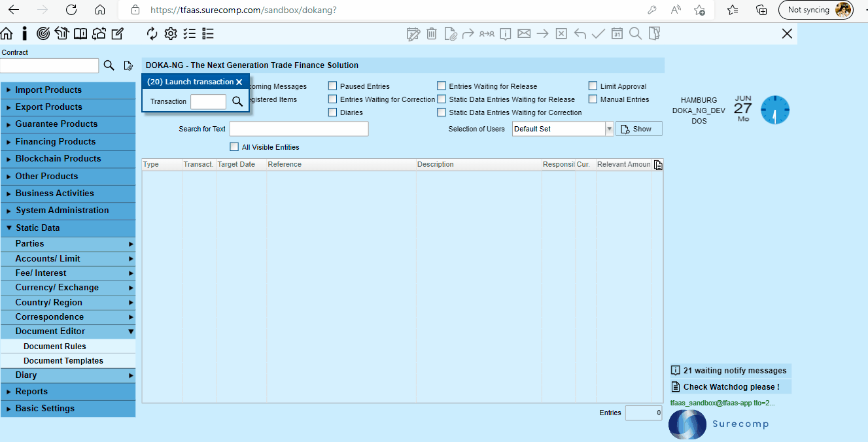Focus the Transaction code input field
Screen dimensions: 868x442
208,101
